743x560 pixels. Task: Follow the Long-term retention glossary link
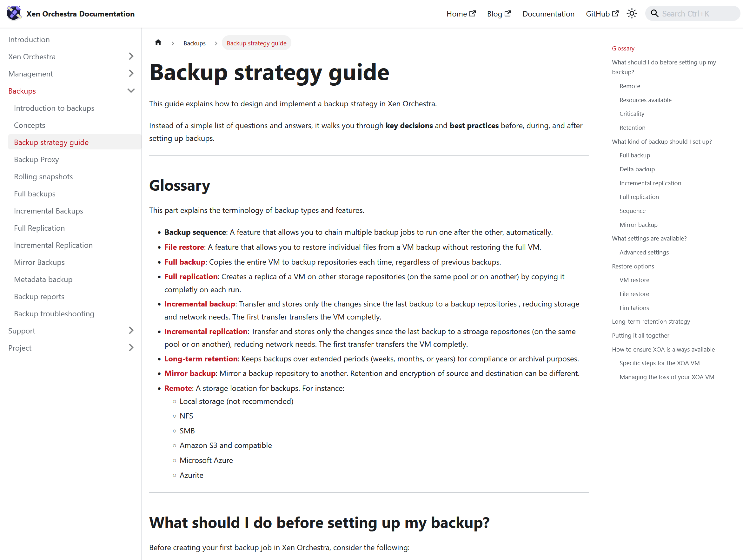201,359
